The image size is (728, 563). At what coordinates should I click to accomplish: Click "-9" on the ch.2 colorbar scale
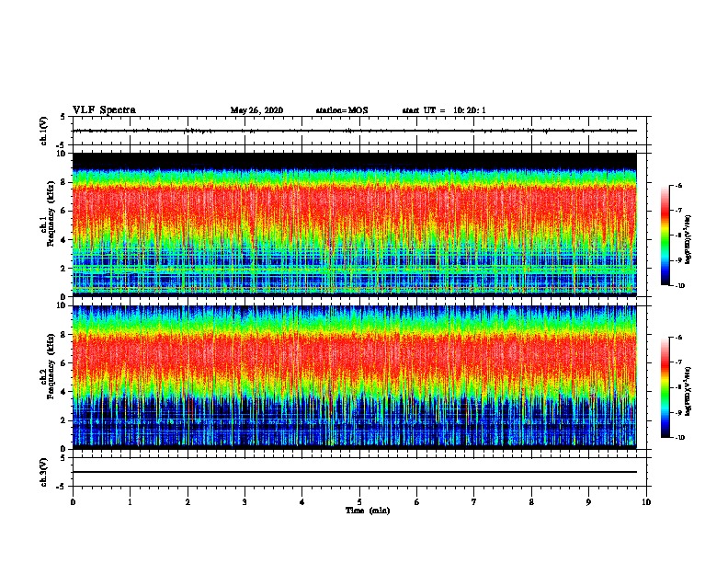tap(678, 412)
